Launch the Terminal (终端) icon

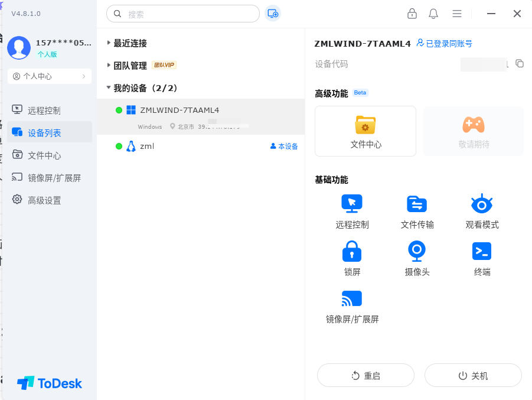(482, 251)
